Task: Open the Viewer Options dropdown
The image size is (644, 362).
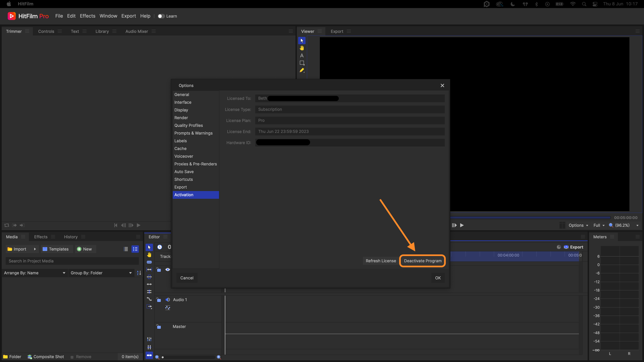Action: [578, 225]
